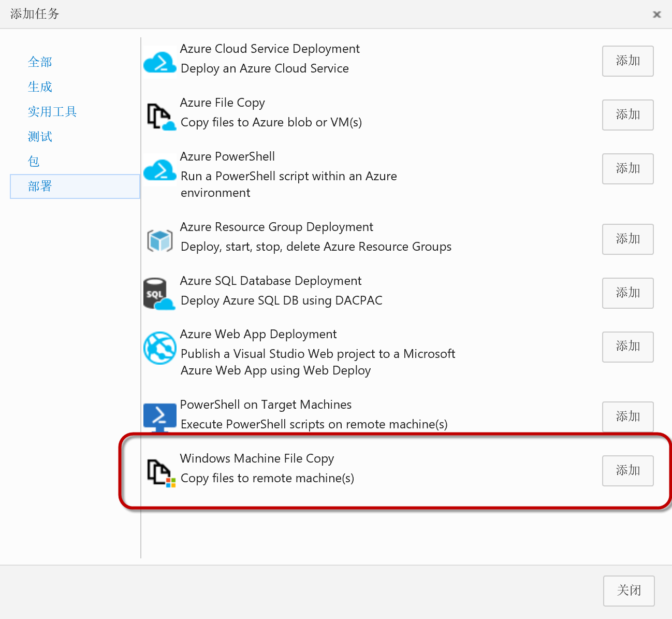
Task: Click the 关闭 button
Action: point(629,591)
